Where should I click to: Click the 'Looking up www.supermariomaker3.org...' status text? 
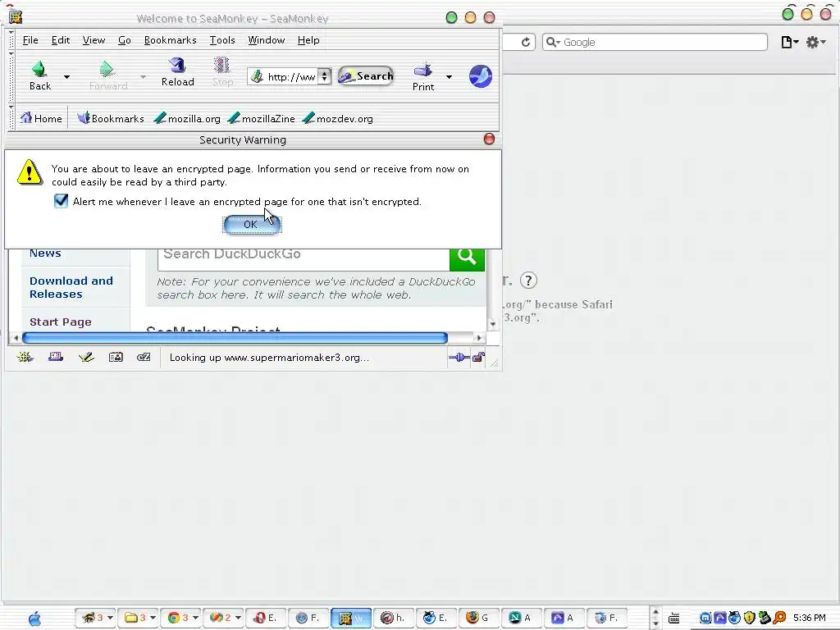(269, 358)
